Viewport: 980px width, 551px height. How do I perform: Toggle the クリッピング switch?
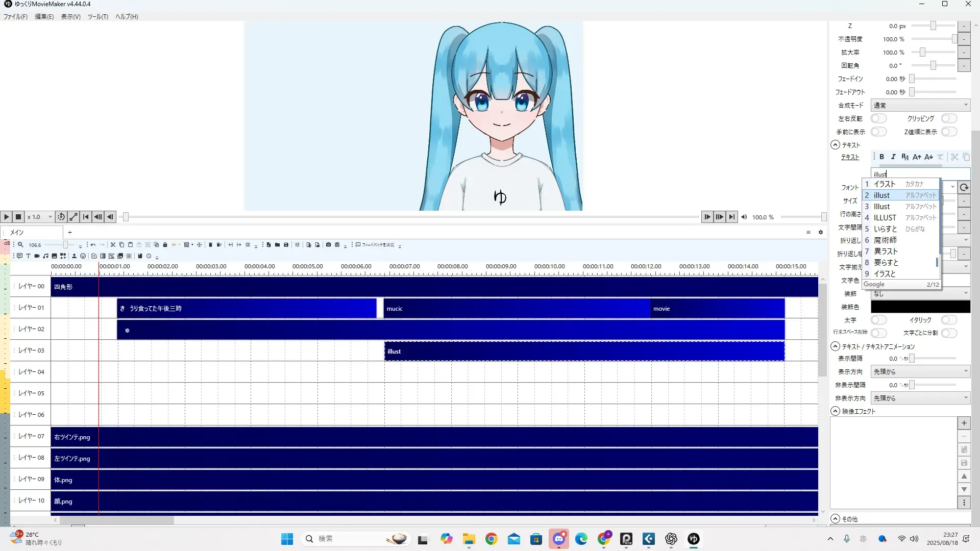tap(949, 118)
